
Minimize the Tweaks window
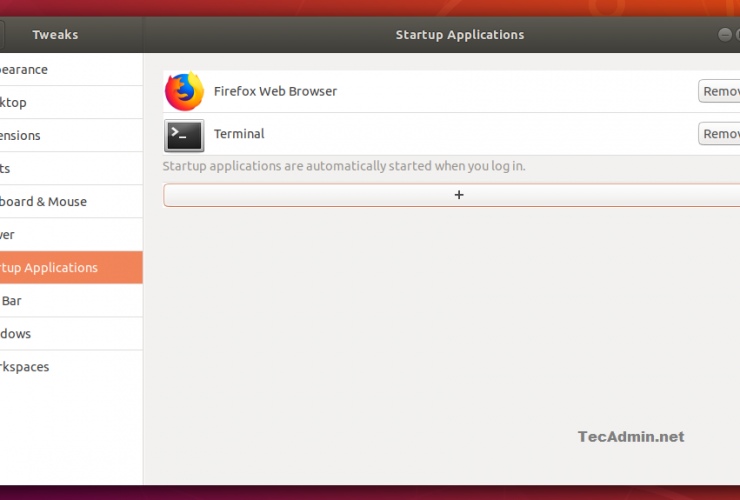coord(725,35)
